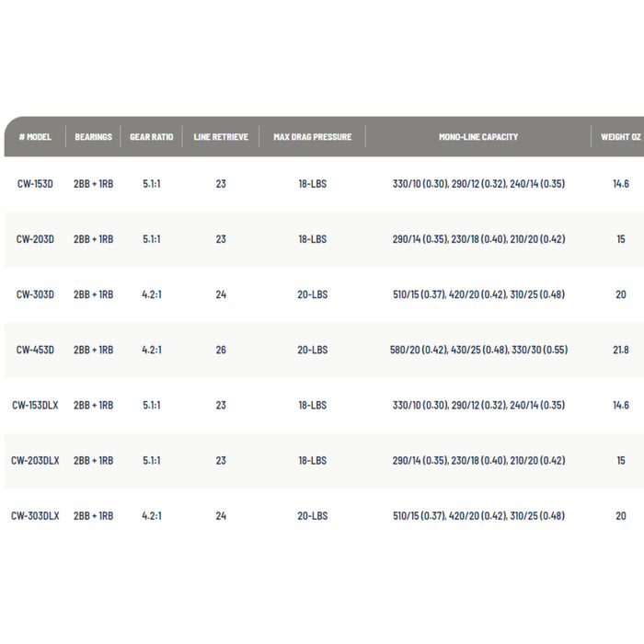Click the CW-203D model name
This screenshot has height=644, width=644.
tap(35, 239)
